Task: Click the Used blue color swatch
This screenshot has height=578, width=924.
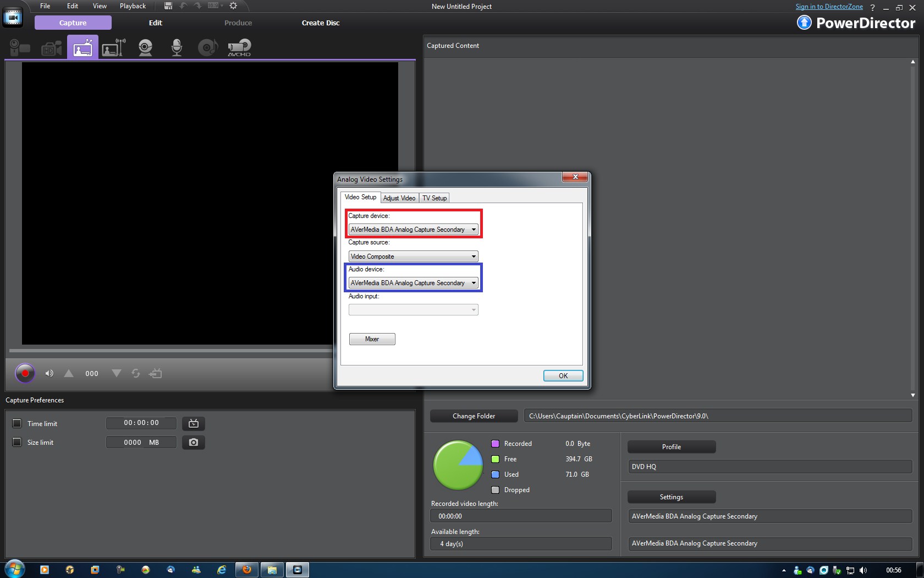Action: coord(495,475)
